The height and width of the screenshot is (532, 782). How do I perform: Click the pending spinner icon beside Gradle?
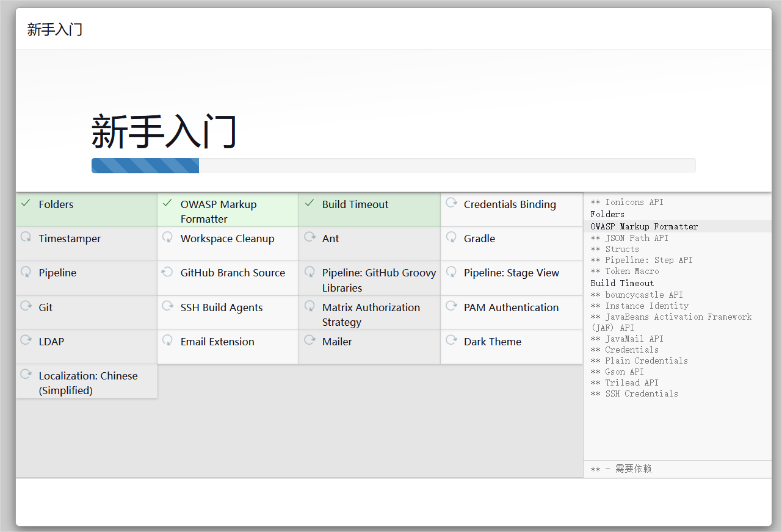click(x=451, y=237)
